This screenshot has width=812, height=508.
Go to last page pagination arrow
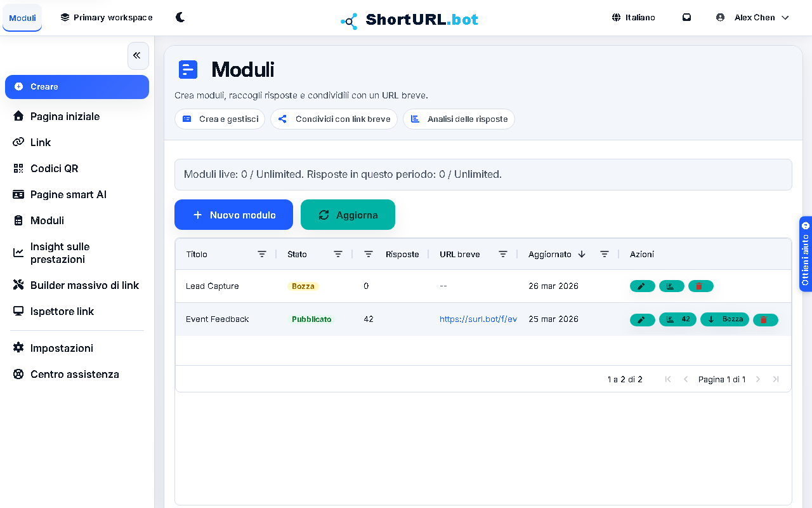pyautogui.click(x=776, y=379)
